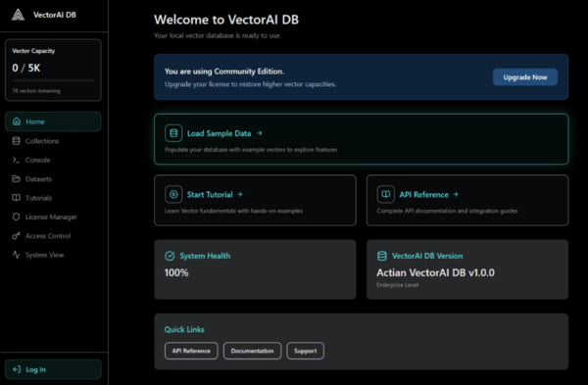Image resolution: width=588 pixels, height=385 pixels.
Task: Click the 'Enterprise Level' label
Action: tap(398, 285)
